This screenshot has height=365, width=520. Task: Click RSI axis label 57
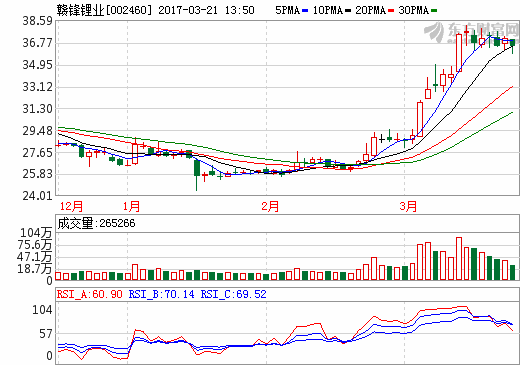46,333
